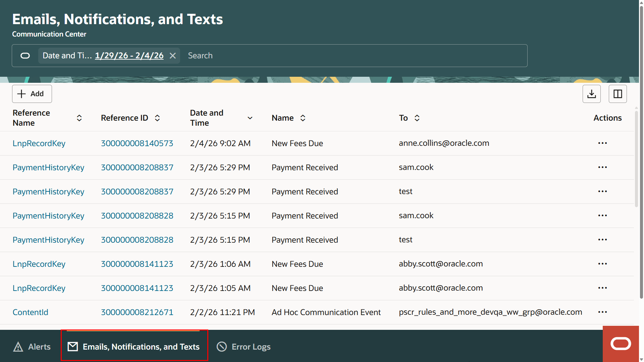Open date range 1/29/26 - 2/4/26 picker
The image size is (644, 362).
click(x=129, y=56)
